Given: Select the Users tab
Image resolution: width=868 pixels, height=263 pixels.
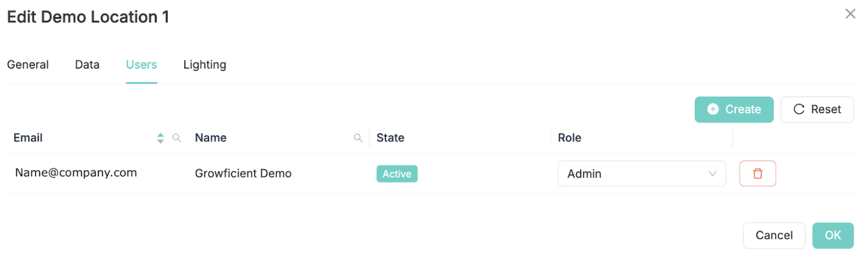Looking at the screenshot, I should coord(141,65).
